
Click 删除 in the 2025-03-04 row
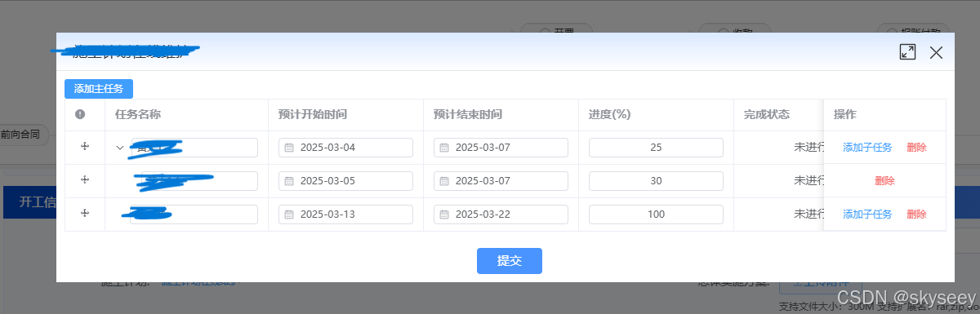[x=916, y=148]
